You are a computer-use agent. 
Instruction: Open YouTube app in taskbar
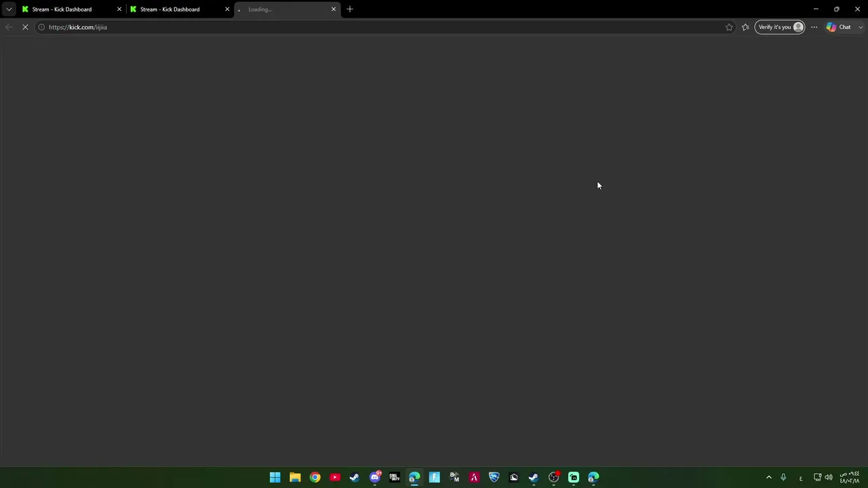point(335,477)
